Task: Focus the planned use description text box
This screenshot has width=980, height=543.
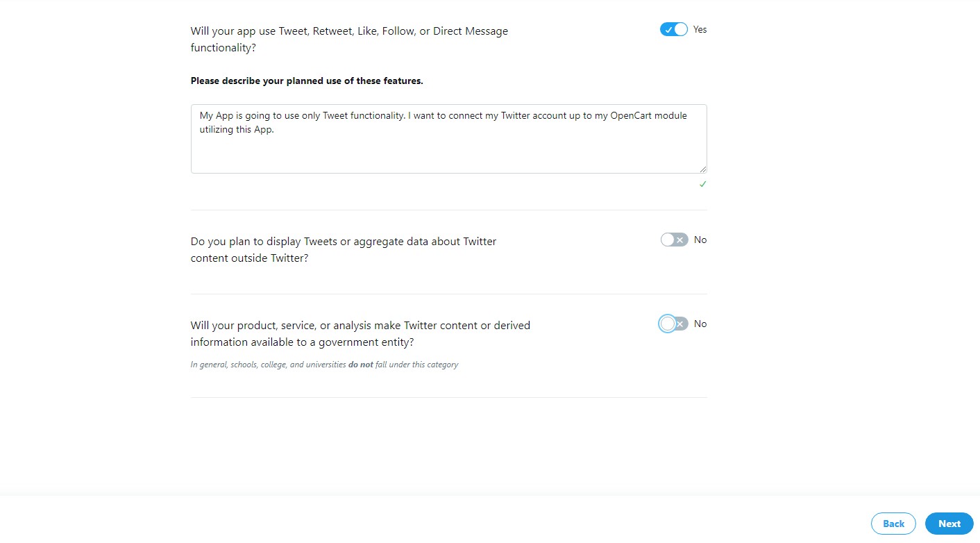Action: click(x=449, y=139)
